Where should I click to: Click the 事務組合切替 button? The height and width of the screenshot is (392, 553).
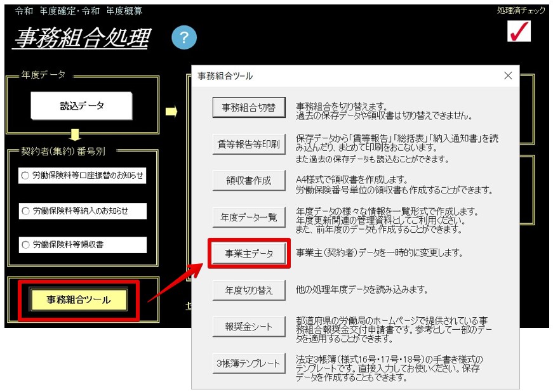[x=249, y=107]
